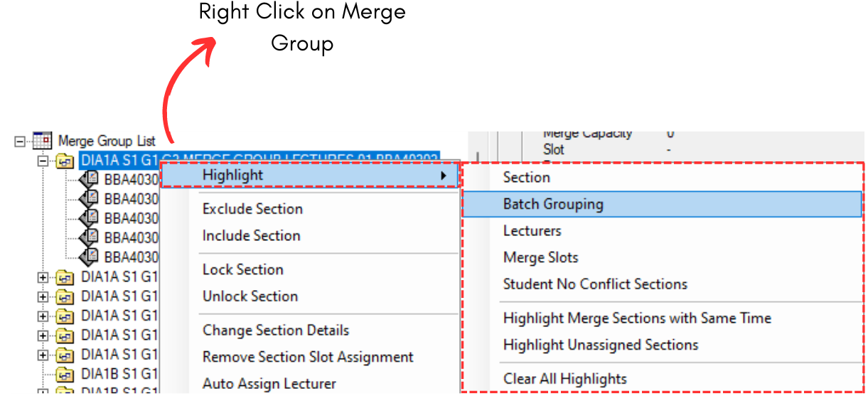Screen dimensions: 868x396
Task: Highlight by Lecturers in the submenu
Action: click(532, 231)
